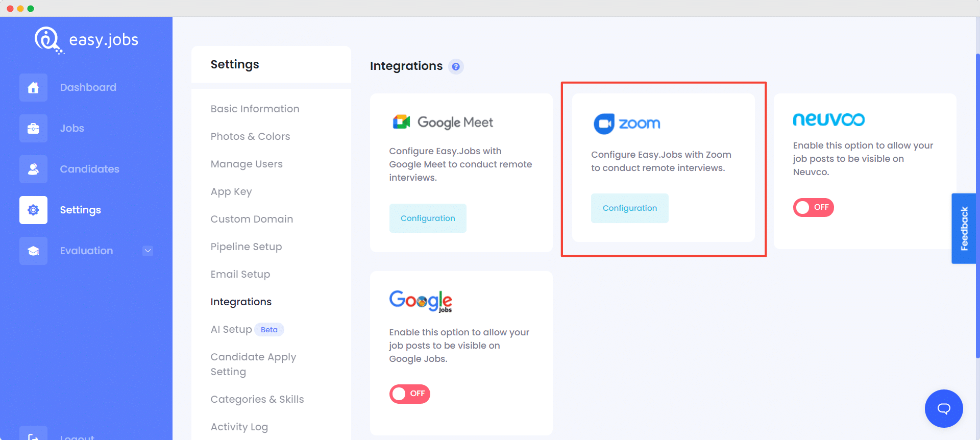Open the Feedback side tab
Viewport: 980px width, 440px height.
pyautogui.click(x=964, y=228)
